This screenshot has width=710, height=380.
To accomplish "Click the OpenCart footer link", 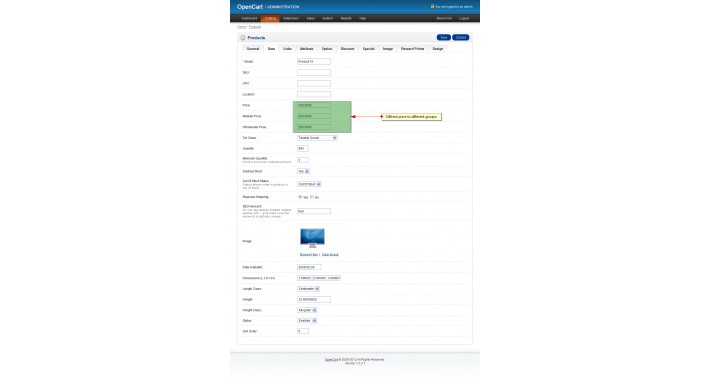I will (331, 360).
